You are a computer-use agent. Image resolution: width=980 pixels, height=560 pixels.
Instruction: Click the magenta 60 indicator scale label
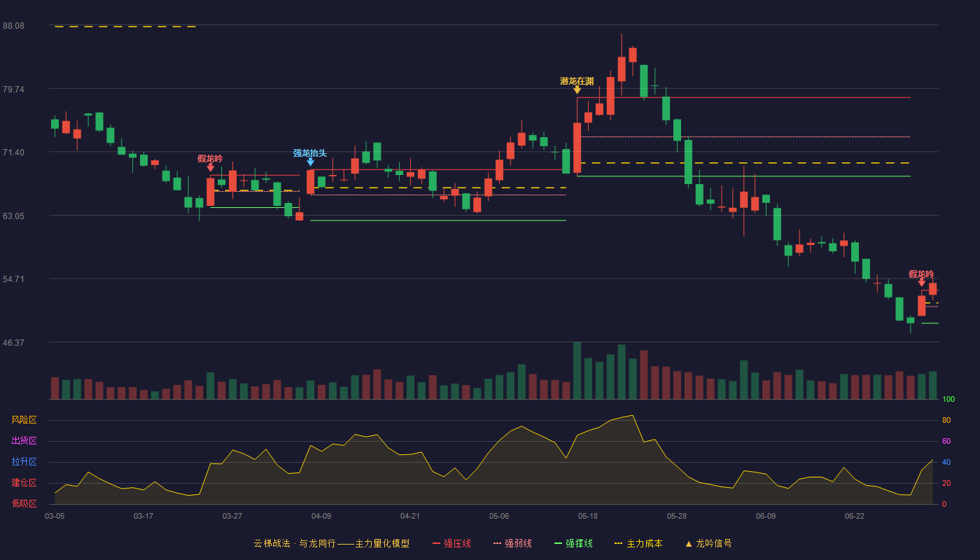(946, 441)
